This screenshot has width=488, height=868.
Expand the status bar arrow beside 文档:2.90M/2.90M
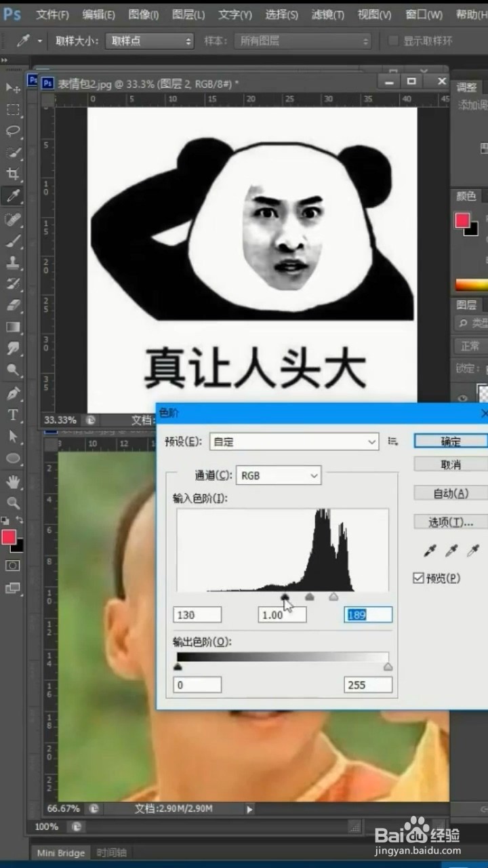[249, 808]
